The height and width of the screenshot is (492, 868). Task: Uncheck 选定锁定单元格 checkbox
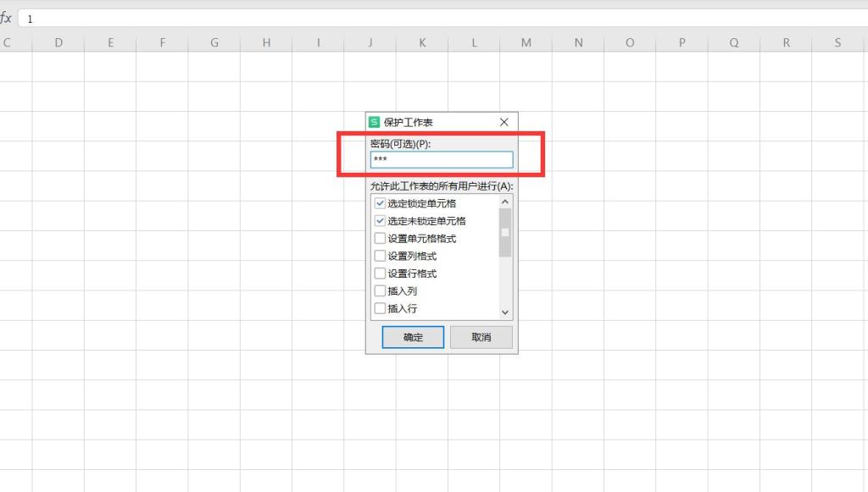coord(380,203)
